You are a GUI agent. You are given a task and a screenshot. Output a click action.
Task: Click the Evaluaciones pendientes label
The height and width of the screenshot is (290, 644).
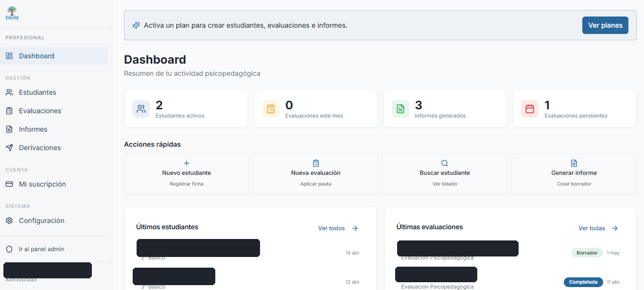tap(576, 116)
